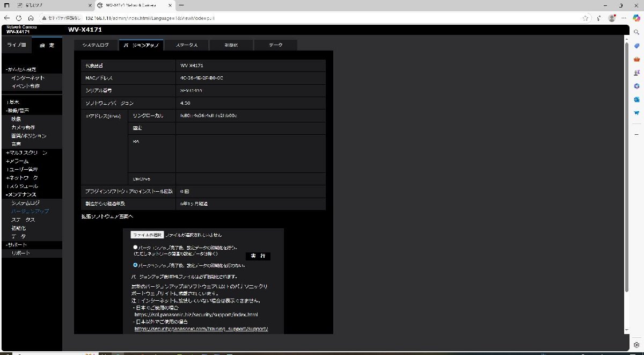Viewport: 644px width, 355px height.
Task: Open tab actions menu icon
Action: coord(6,5)
